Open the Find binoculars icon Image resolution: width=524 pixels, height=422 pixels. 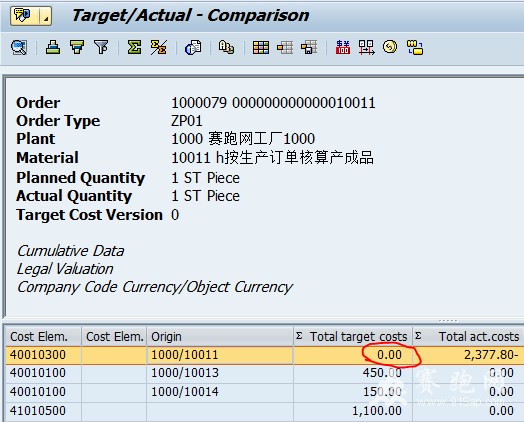[x=226, y=47]
